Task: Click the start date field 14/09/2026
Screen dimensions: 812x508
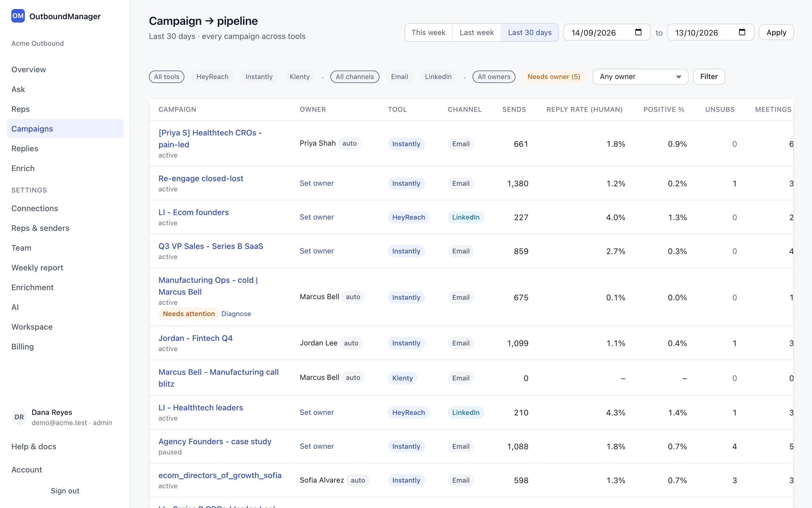Action: point(607,32)
